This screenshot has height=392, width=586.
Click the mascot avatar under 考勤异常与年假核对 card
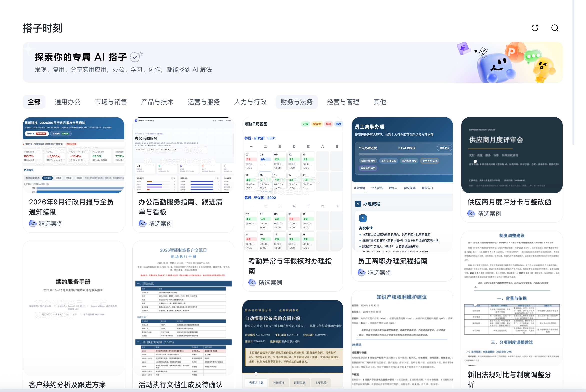pyautogui.click(x=252, y=282)
